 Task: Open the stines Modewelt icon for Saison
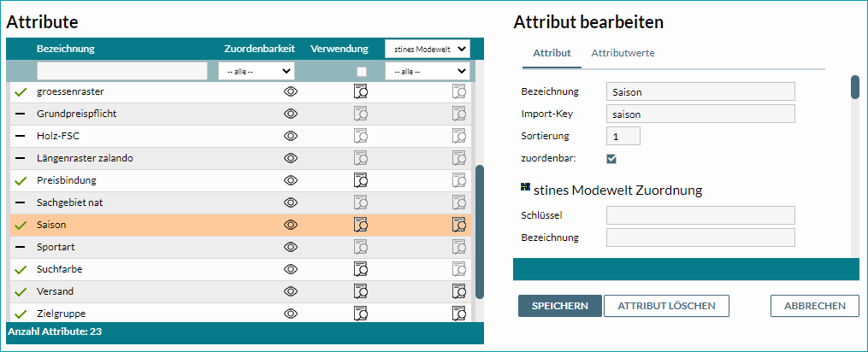[x=459, y=224]
